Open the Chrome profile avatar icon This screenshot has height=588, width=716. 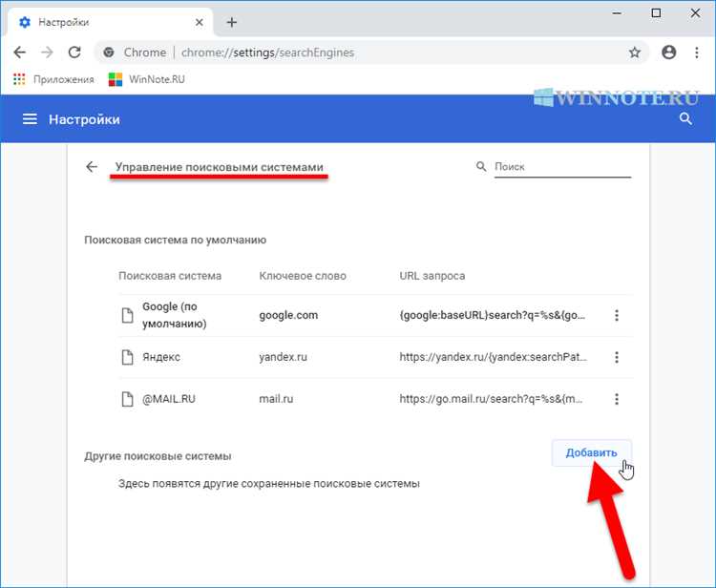pyautogui.click(x=669, y=52)
